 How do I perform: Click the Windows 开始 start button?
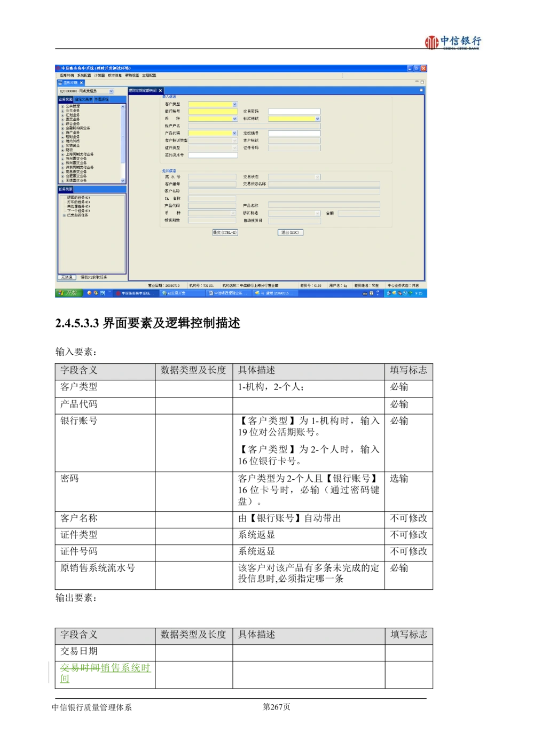pos(68,293)
